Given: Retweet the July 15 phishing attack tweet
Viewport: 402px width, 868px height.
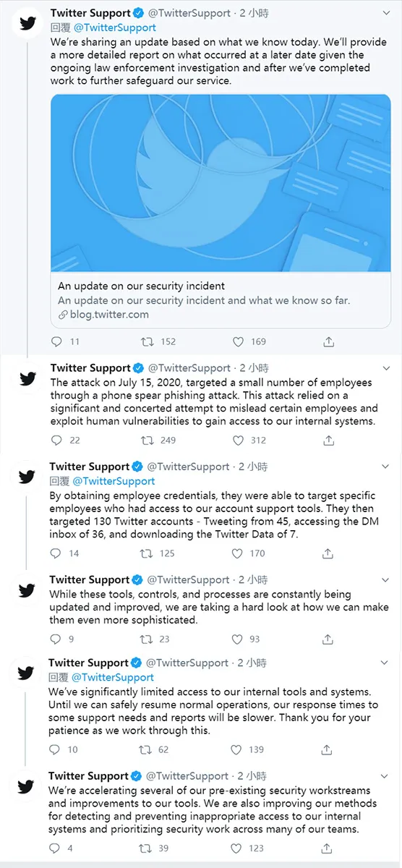Looking at the screenshot, I should (147, 440).
